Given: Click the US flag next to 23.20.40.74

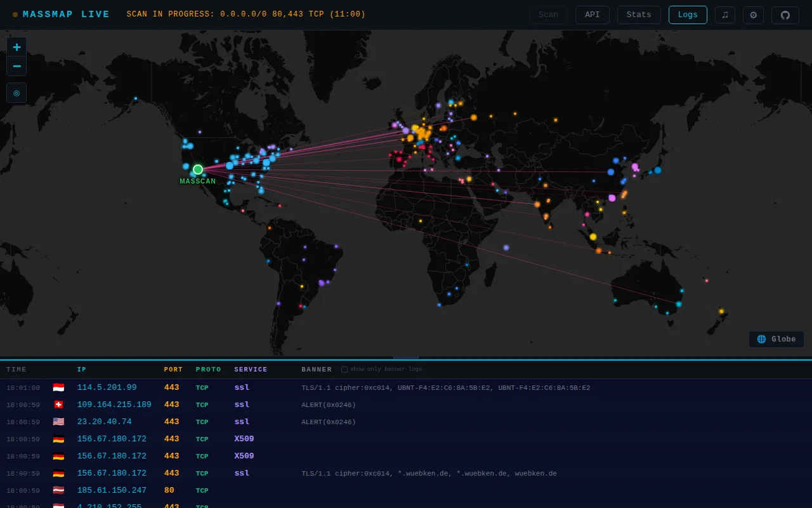Looking at the screenshot, I should 58,422.
